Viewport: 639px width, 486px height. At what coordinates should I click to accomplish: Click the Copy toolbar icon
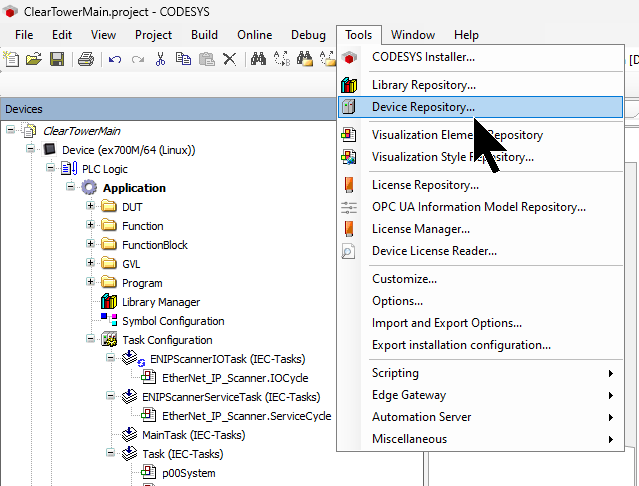pyautogui.click(x=183, y=59)
